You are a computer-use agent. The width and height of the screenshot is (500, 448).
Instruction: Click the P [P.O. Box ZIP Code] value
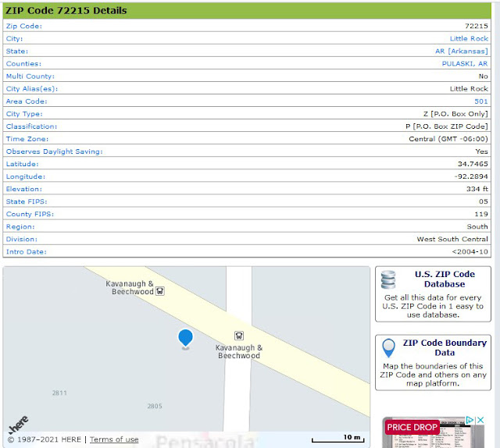[447, 126]
